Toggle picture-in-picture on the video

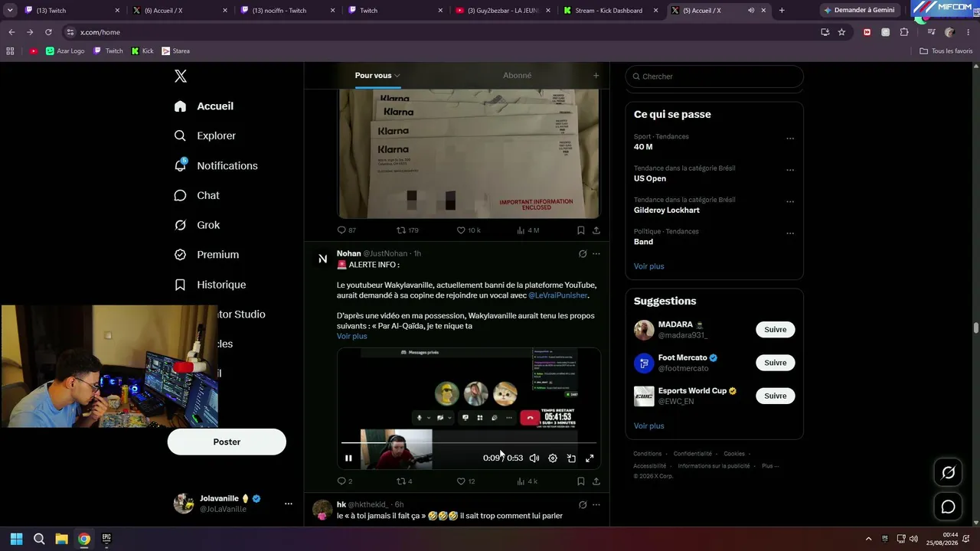click(x=571, y=458)
